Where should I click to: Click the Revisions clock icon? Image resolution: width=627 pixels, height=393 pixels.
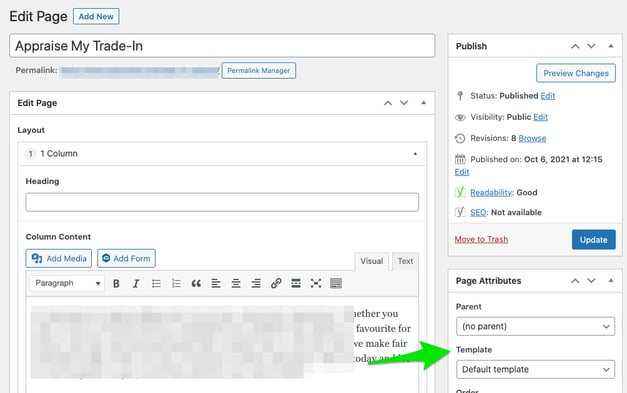(x=460, y=138)
